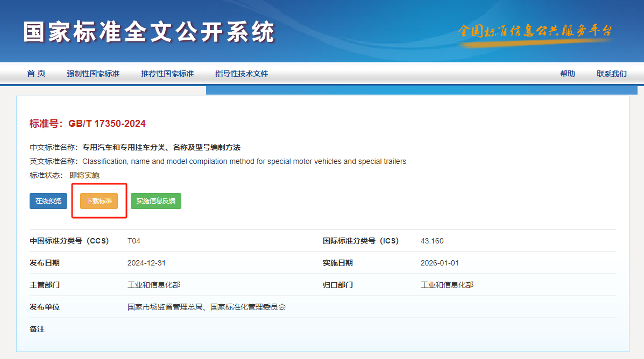Navigate to 首页 in the menu
This screenshot has width=644, height=359.
[x=36, y=74]
